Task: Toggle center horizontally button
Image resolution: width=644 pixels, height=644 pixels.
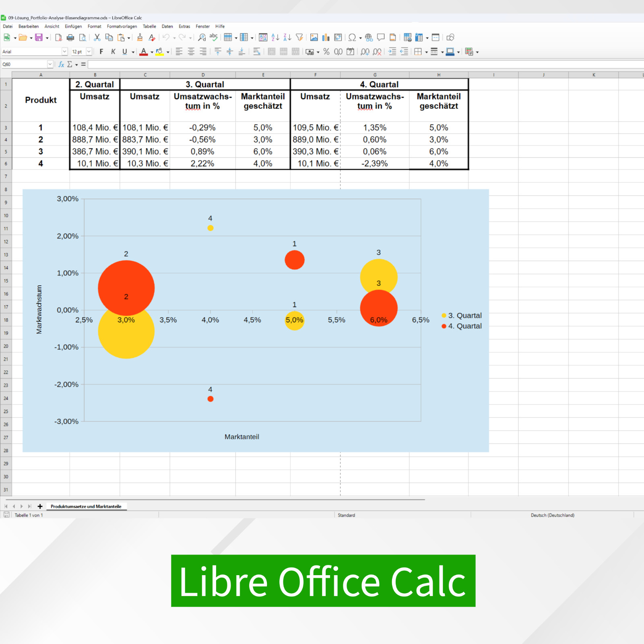Action: [x=191, y=52]
